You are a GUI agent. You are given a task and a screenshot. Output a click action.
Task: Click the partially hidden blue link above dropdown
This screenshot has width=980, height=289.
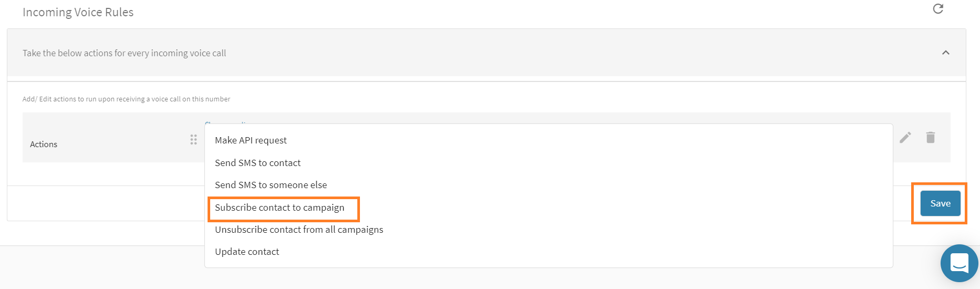[x=226, y=122]
